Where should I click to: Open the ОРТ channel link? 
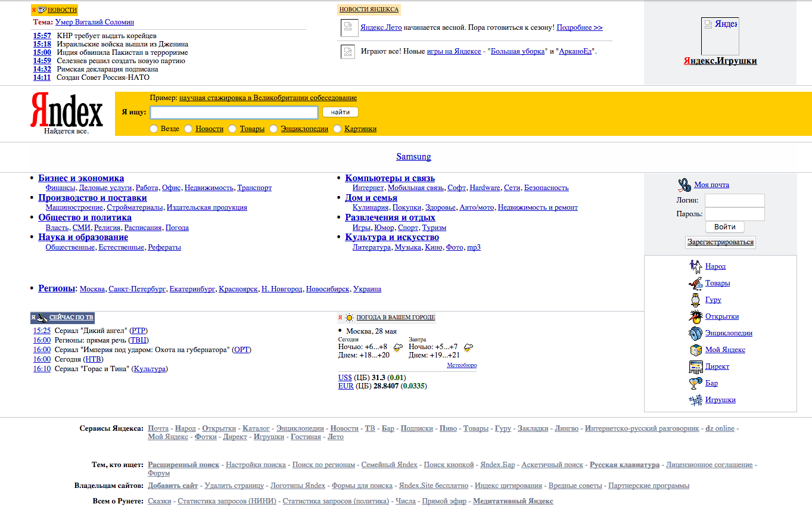(242, 350)
